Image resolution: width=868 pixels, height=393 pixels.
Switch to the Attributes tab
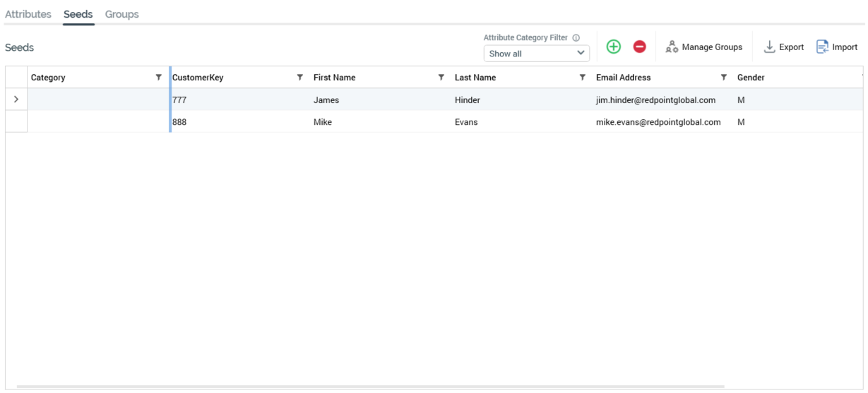[28, 14]
